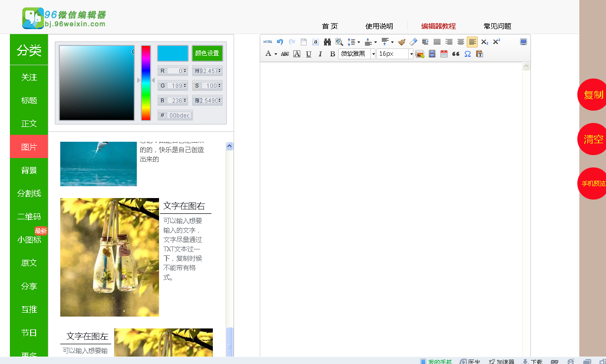Insert special character with Omega icon
606x364 pixels.
[467, 54]
